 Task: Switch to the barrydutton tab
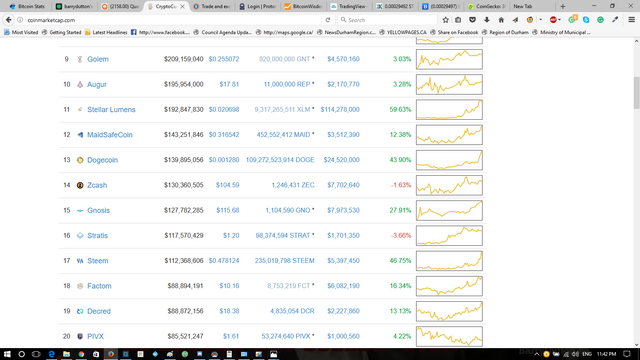click(75, 6)
